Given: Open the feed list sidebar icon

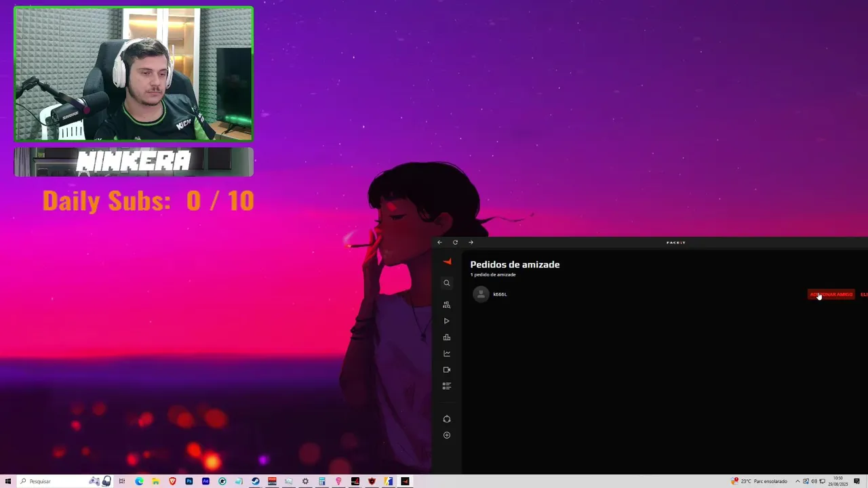Looking at the screenshot, I should tap(447, 386).
